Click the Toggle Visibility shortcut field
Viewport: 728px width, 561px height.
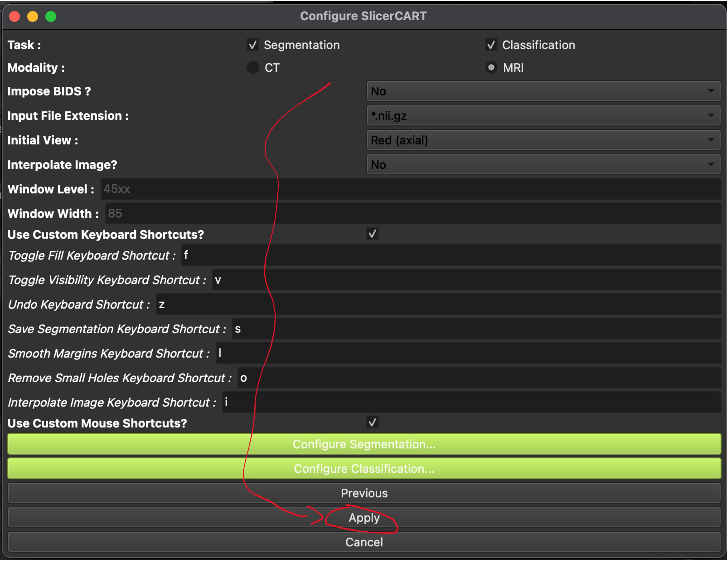click(x=466, y=280)
